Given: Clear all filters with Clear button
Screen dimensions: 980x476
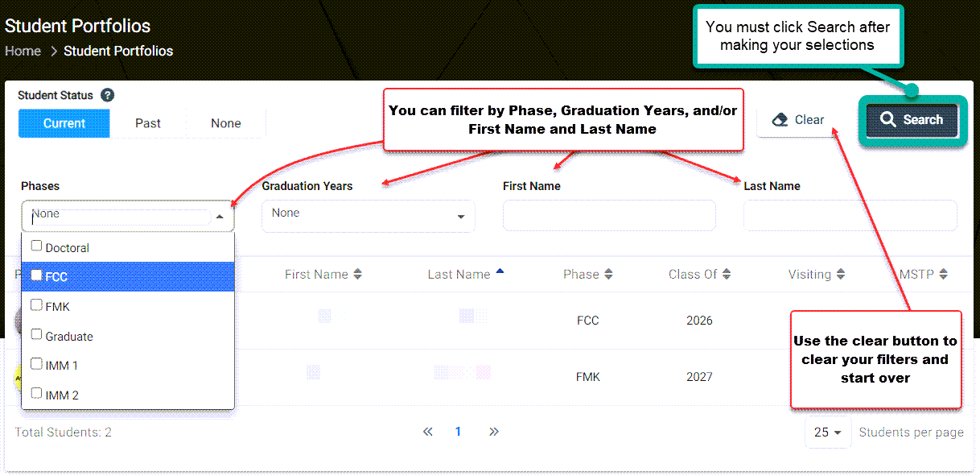Looking at the screenshot, I should coord(798,120).
